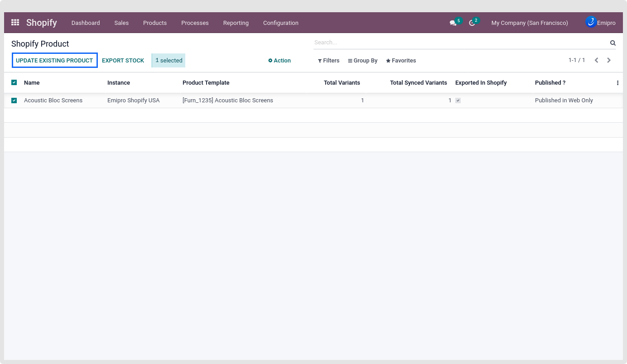
Task: Open the apps grid menu icon
Action: tap(15, 23)
